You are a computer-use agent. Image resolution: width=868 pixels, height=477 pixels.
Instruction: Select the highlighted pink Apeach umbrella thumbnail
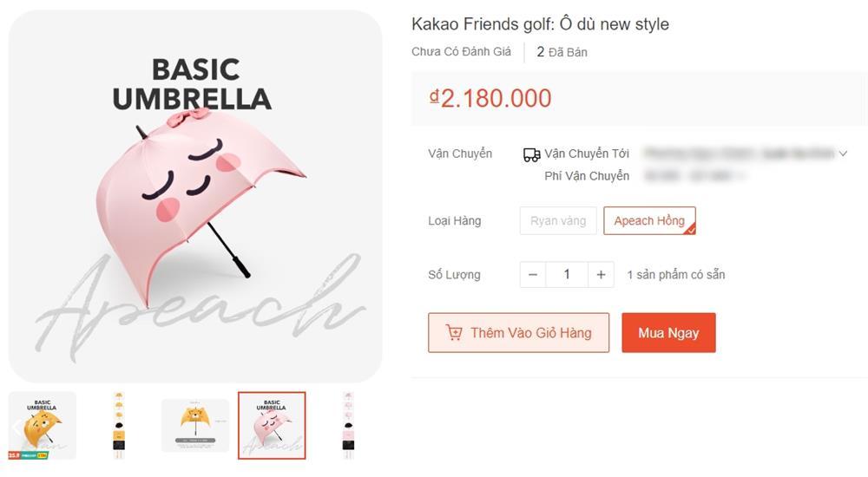coord(272,426)
